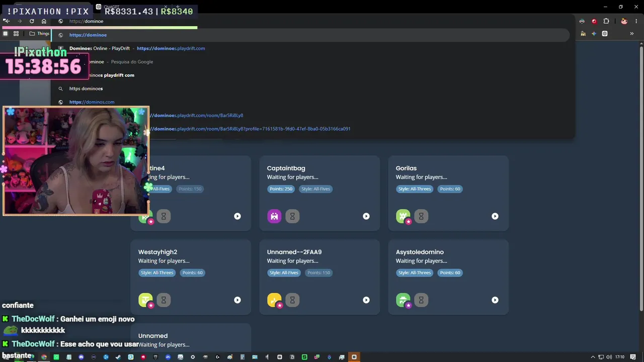Click Style: All-Fives chip on Captaintbag card
The width and height of the screenshot is (644, 362).
click(316, 189)
